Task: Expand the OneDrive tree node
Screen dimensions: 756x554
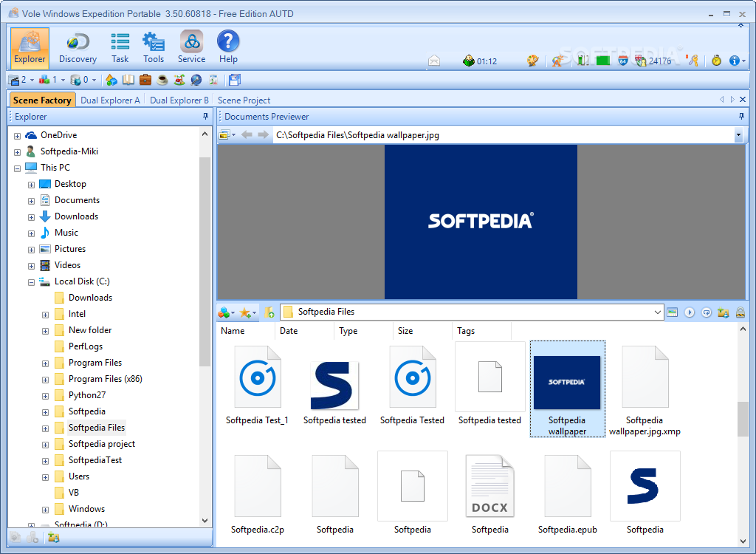Action: [x=18, y=136]
